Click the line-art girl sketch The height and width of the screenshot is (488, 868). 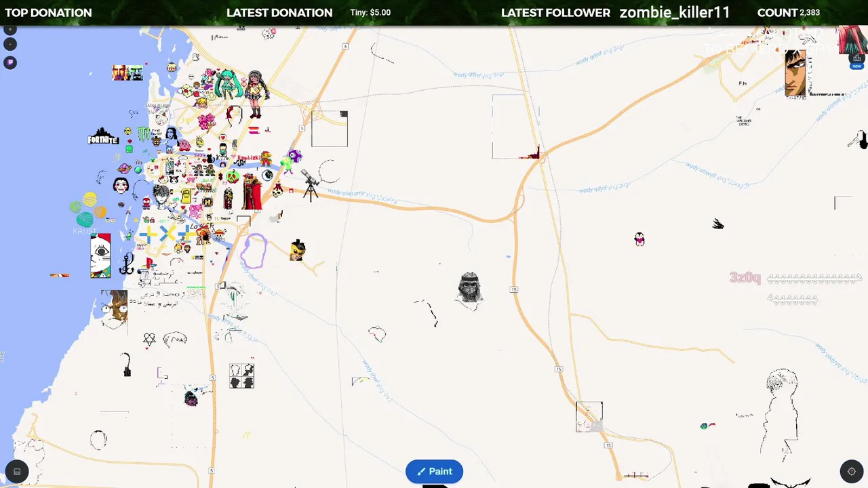tap(781, 413)
